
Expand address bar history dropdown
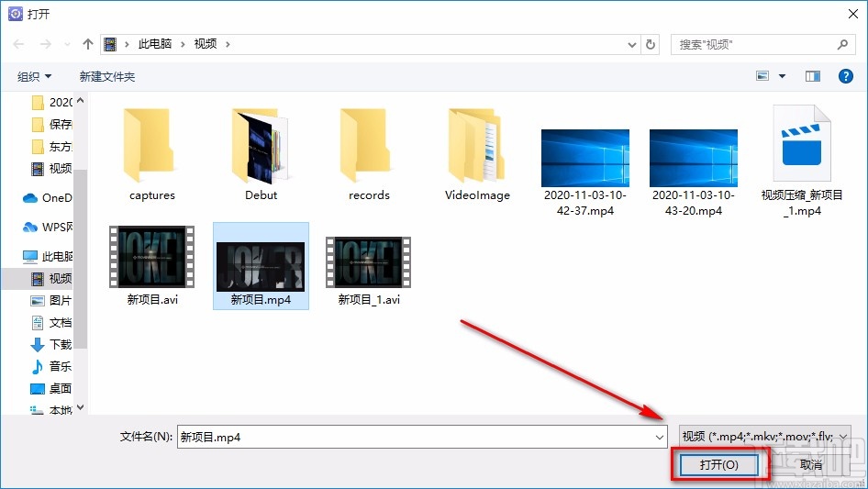click(631, 44)
